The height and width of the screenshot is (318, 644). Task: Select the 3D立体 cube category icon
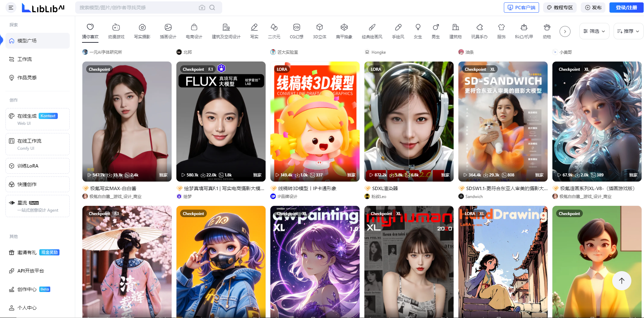(x=320, y=27)
